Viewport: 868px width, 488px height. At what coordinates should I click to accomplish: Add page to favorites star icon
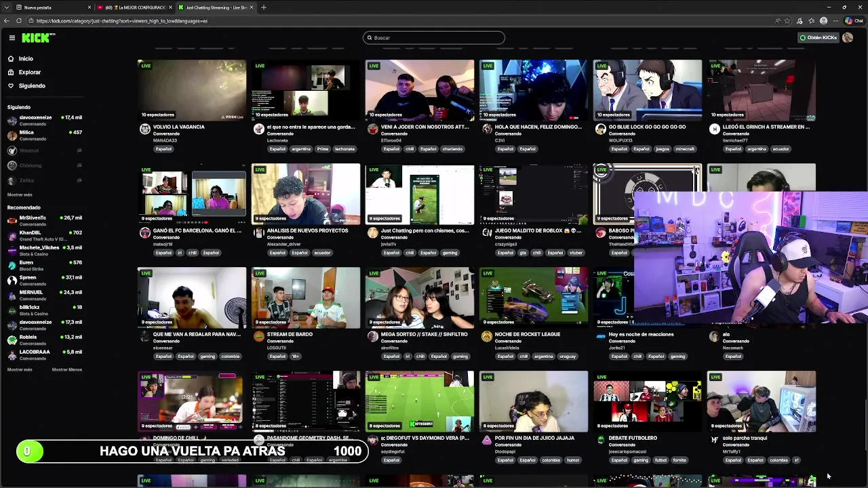789,21
